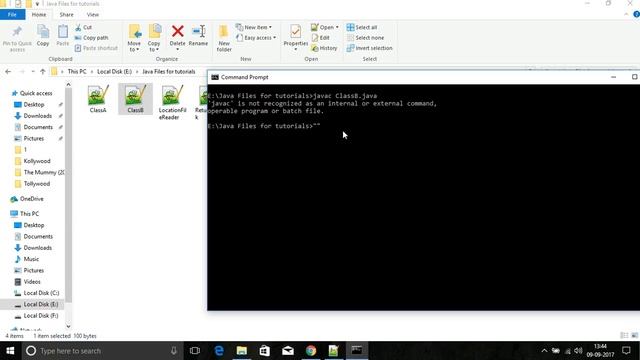The width and height of the screenshot is (640, 360).
Task: Open the Easy access dropdown
Action: click(x=256, y=38)
